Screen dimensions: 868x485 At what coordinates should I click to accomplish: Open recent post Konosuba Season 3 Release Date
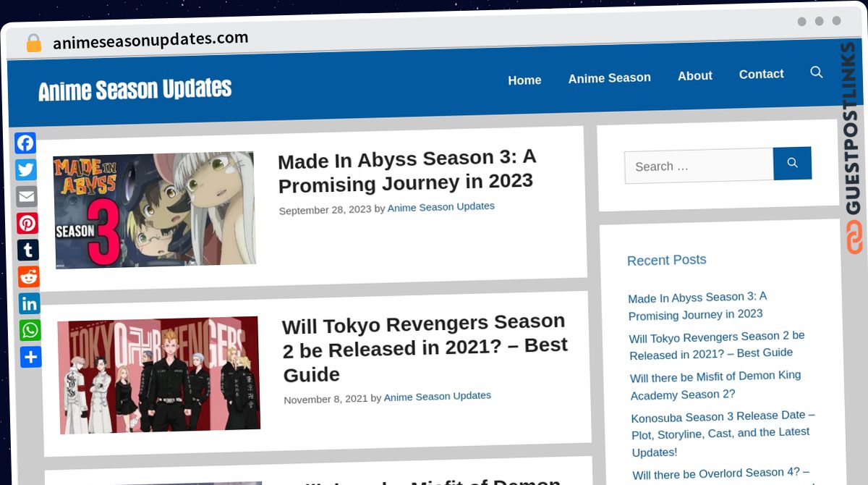tap(723, 434)
